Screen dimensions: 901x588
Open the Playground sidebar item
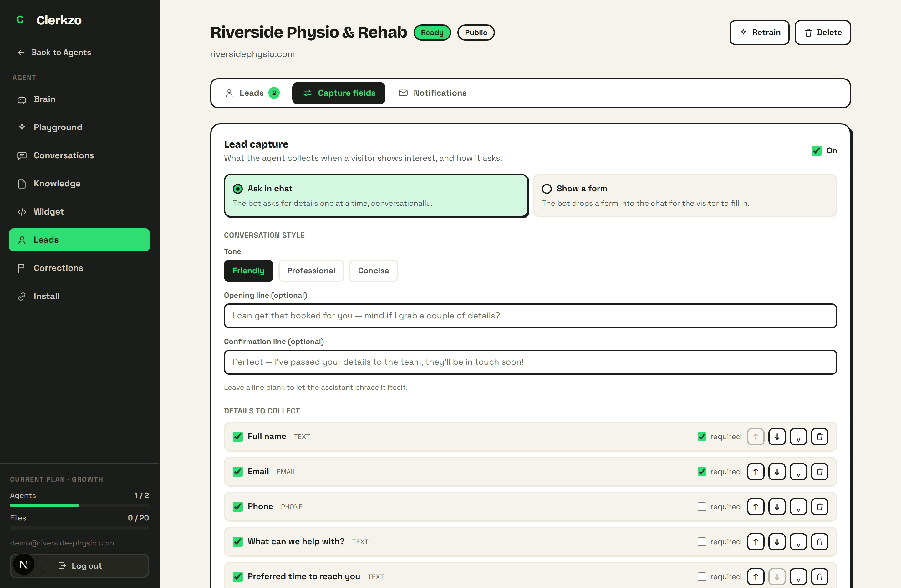79,127
